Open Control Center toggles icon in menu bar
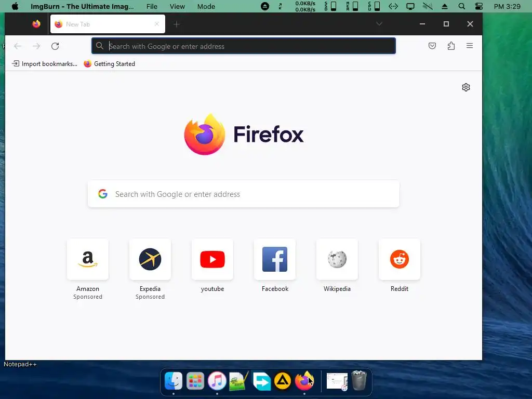Viewport: 532px width, 399px height. [x=478, y=6]
